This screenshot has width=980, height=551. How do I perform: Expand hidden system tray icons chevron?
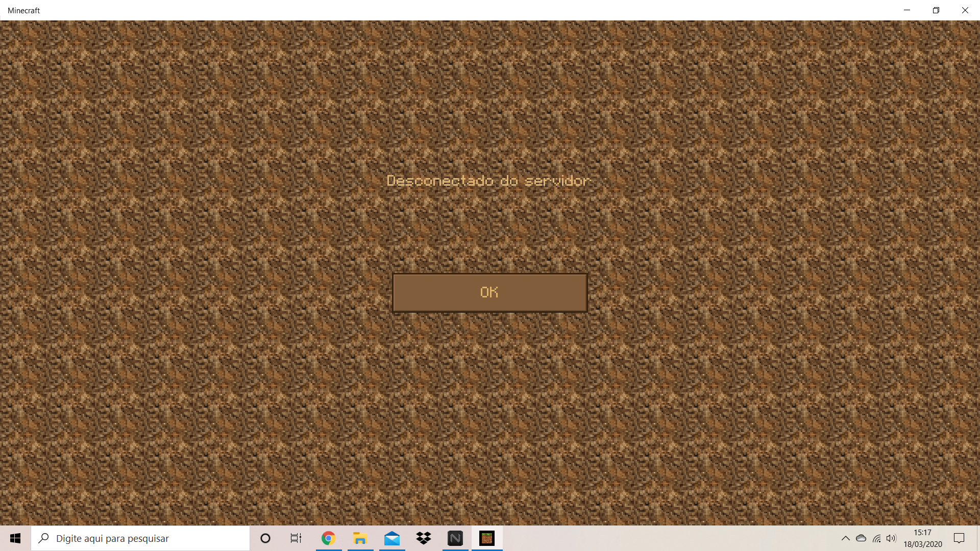click(846, 538)
